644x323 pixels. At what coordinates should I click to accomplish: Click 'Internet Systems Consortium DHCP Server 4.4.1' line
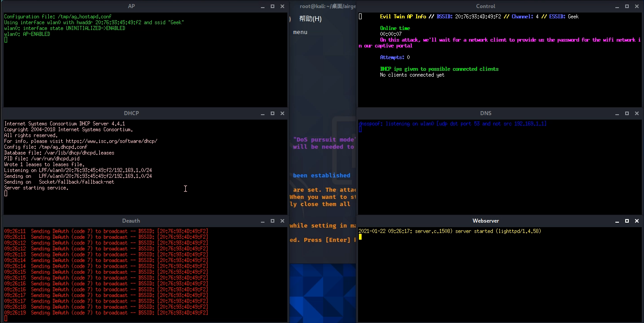[x=64, y=124]
